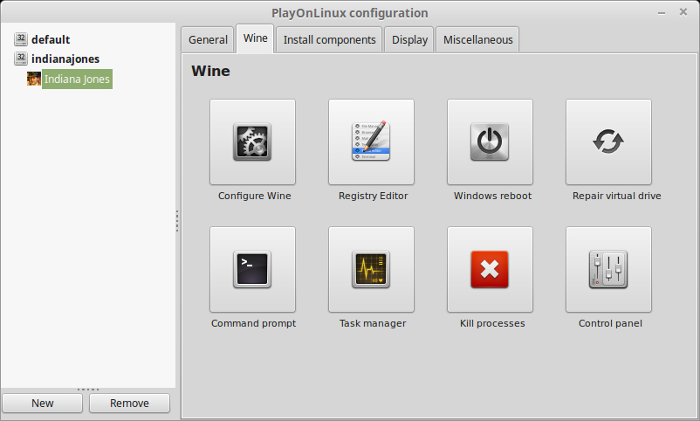Select the indianajones drive entry
Image resolution: width=700 pixels, height=421 pixels.
(65, 59)
